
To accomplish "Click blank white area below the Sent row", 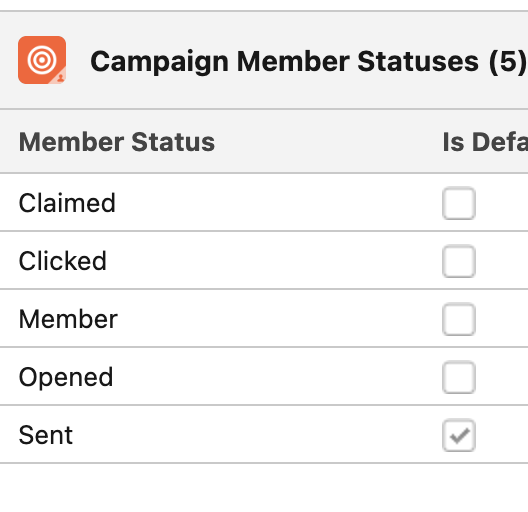I will [264, 488].
